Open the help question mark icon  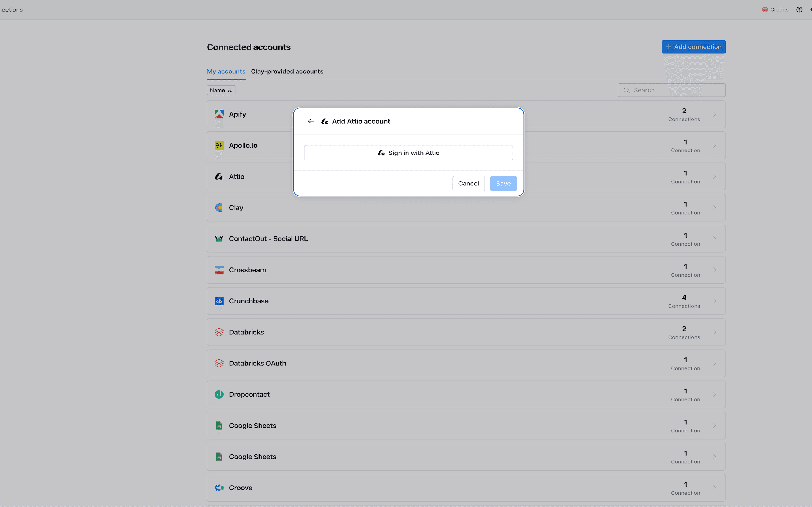(799, 10)
